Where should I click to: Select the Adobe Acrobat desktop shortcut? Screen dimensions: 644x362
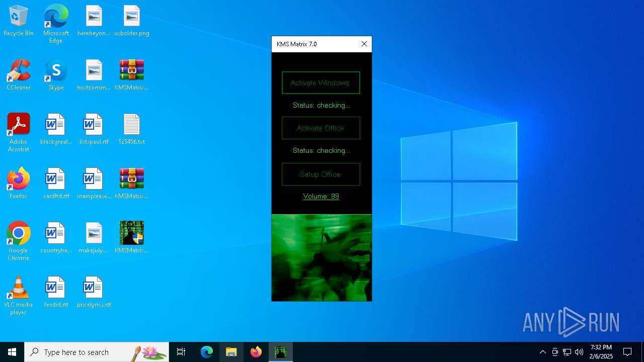click(19, 133)
